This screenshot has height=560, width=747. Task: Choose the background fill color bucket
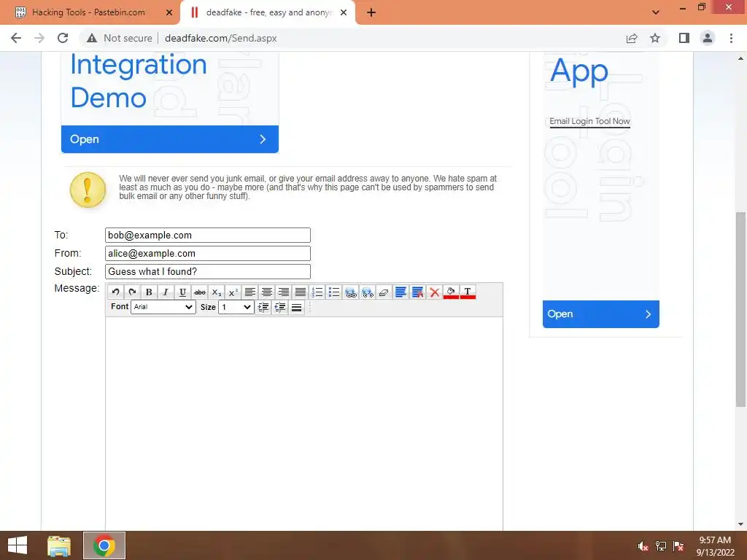click(x=451, y=292)
